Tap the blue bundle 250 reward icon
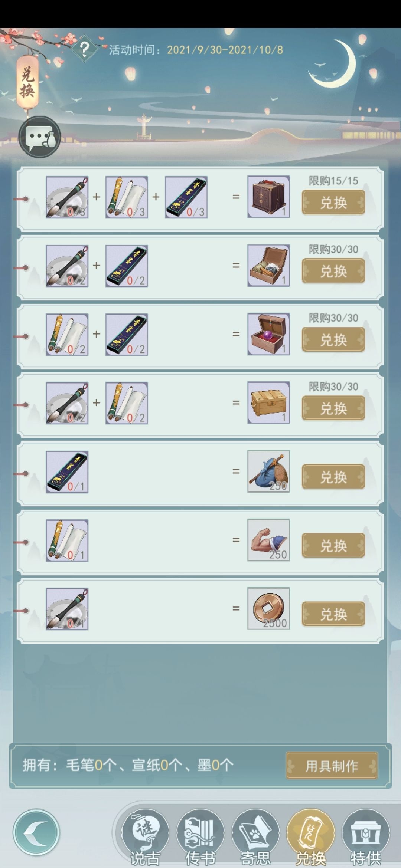 [269, 471]
